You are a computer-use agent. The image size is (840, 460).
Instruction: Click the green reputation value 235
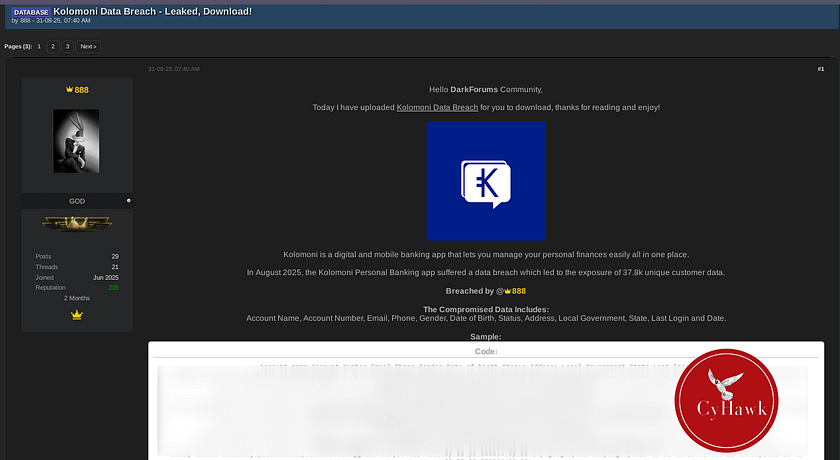[114, 288]
